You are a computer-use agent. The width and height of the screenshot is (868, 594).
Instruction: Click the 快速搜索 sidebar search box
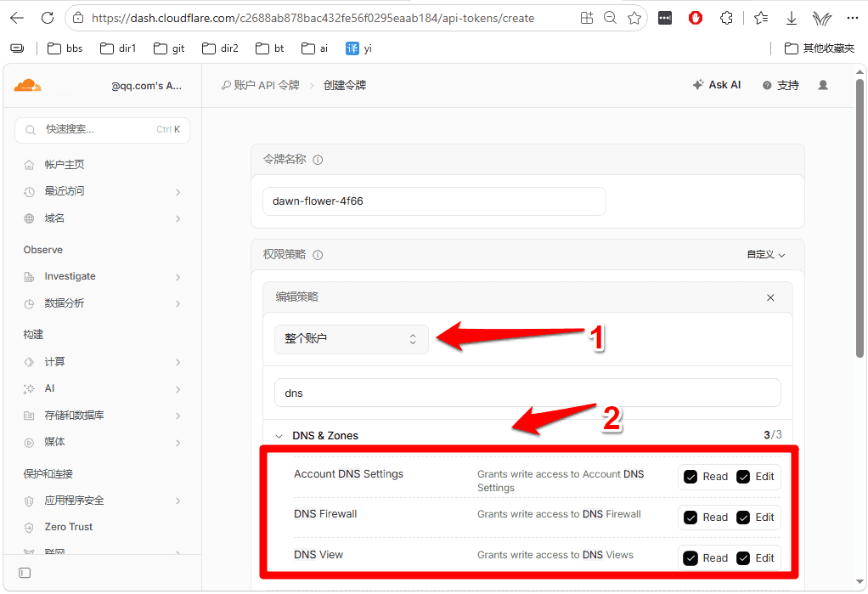point(103,130)
